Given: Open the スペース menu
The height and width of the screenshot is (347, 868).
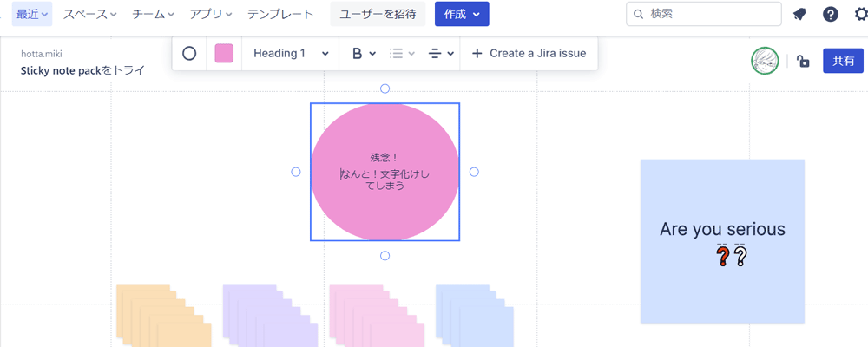Looking at the screenshot, I should tap(89, 15).
